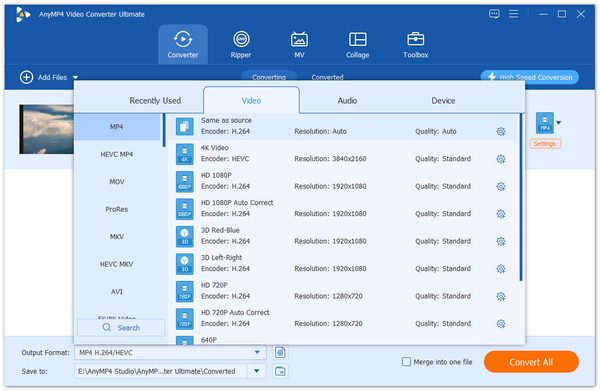This screenshot has height=391, width=600.
Task: Open the hamburger menu in title bar
Action: [514, 14]
